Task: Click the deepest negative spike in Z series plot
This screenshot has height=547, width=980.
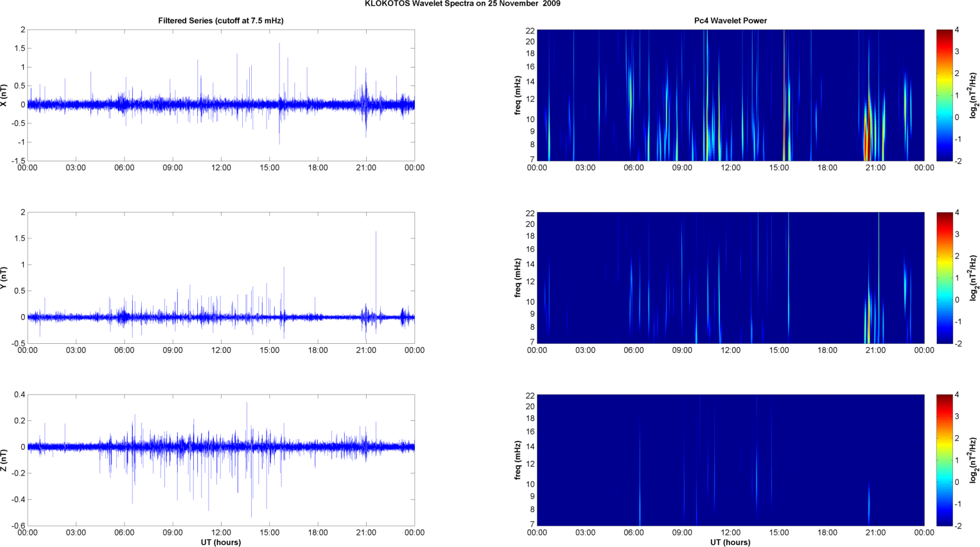Action: click(251, 514)
